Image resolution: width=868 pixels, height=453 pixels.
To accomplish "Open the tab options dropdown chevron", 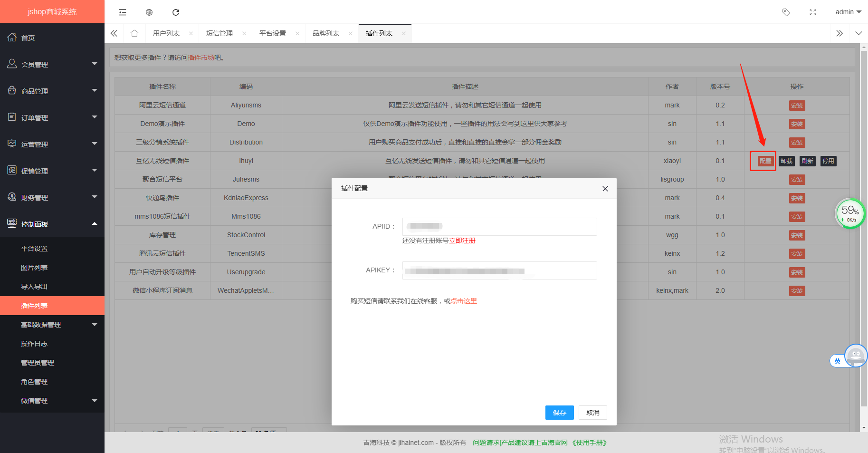I will [858, 33].
